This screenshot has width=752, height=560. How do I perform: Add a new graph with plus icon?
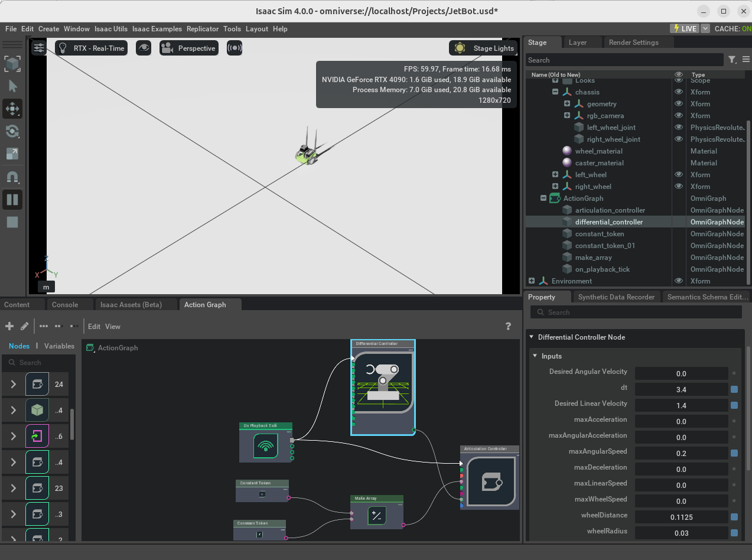point(9,326)
